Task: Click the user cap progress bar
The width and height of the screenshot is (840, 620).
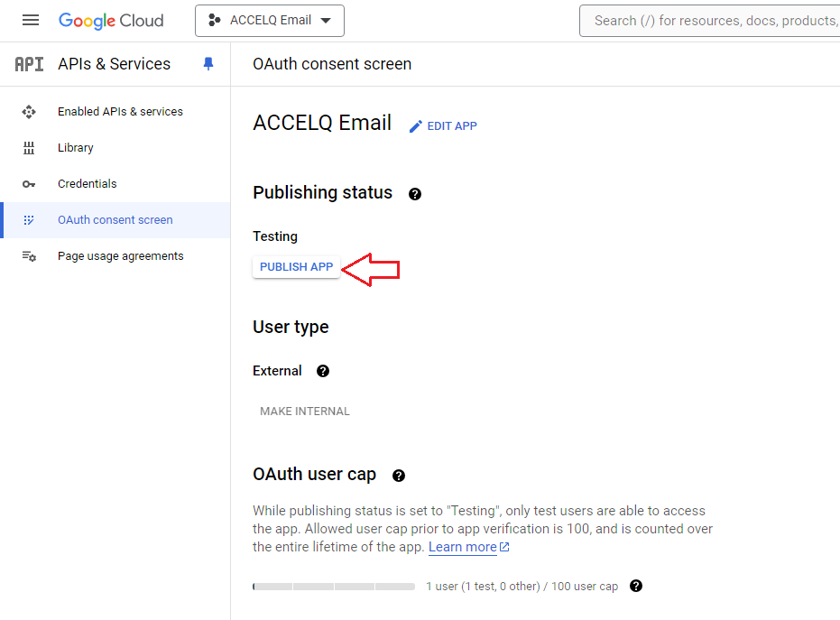Action: [334, 587]
